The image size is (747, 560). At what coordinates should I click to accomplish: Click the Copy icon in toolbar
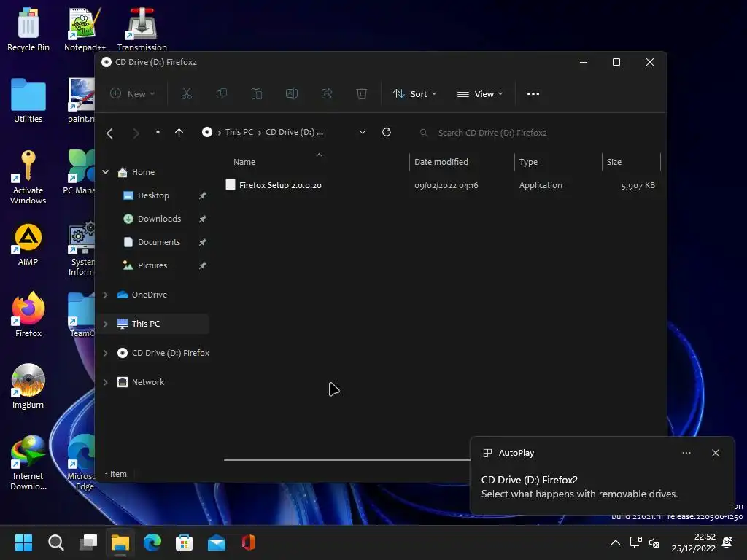click(222, 94)
